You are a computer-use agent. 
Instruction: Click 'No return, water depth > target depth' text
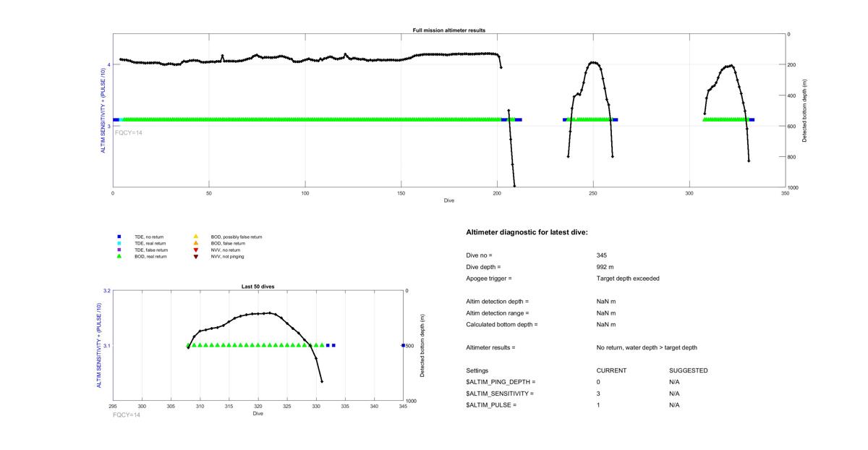pos(647,348)
